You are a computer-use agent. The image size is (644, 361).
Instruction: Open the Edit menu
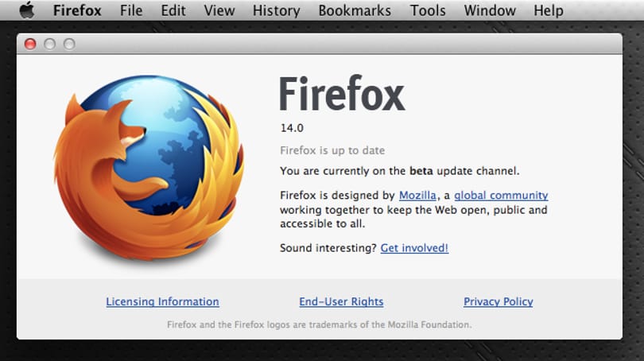coord(173,10)
